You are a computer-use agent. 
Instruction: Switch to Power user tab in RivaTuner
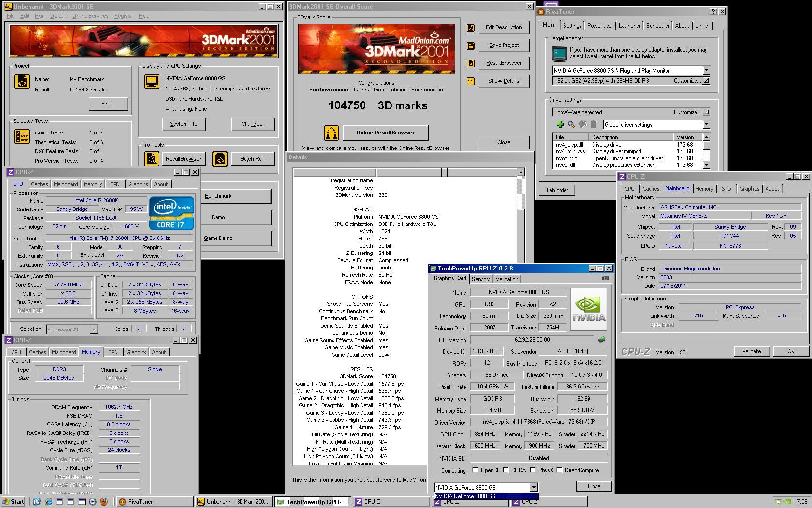(600, 26)
